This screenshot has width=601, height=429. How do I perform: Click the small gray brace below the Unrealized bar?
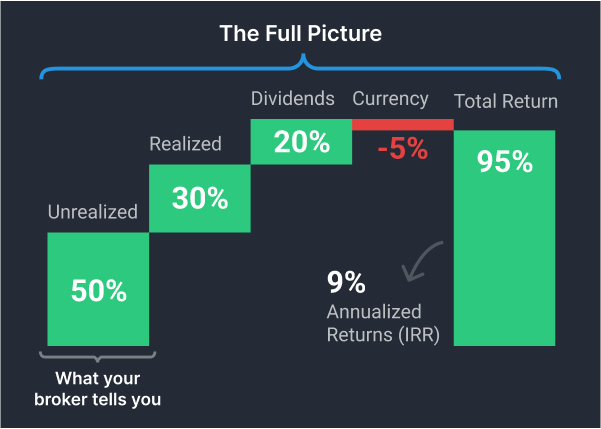pyautogui.click(x=97, y=355)
